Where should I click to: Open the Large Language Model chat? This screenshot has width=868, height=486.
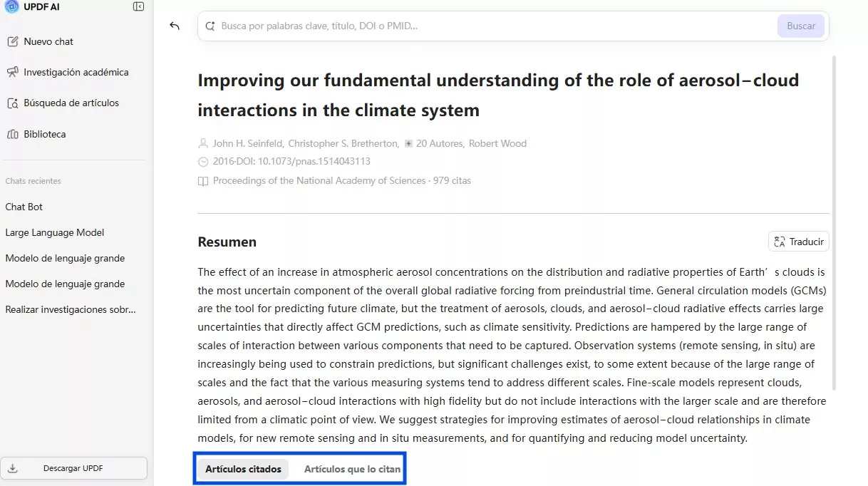[x=55, y=232]
